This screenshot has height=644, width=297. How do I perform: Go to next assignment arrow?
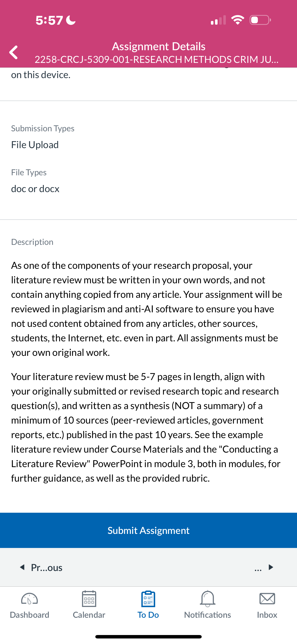point(271,567)
